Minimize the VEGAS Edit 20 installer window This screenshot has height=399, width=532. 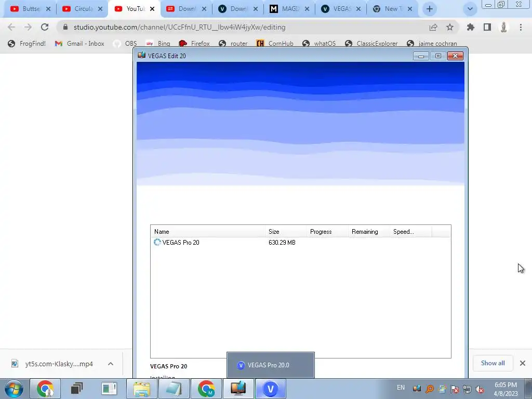point(421,56)
